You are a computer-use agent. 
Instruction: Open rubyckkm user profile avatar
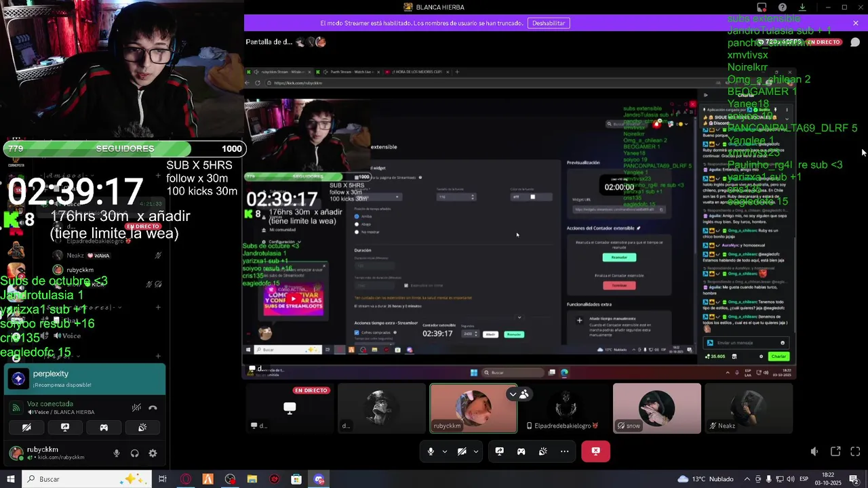[x=16, y=453]
